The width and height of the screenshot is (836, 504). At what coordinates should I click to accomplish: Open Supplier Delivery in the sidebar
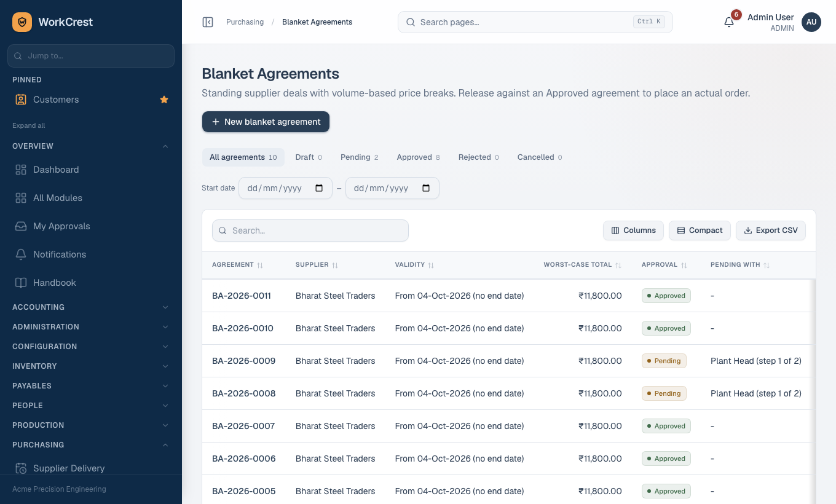[91, 468]
